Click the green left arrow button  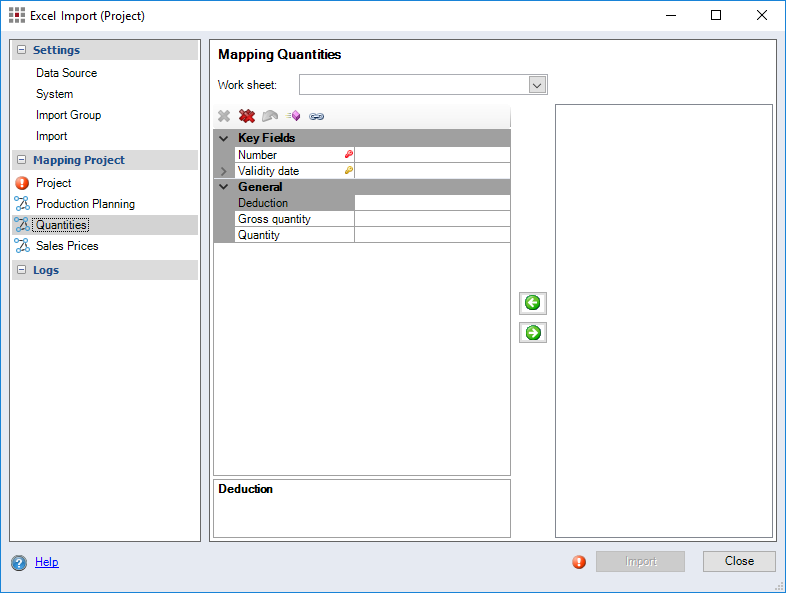click(x=533, y=303)
